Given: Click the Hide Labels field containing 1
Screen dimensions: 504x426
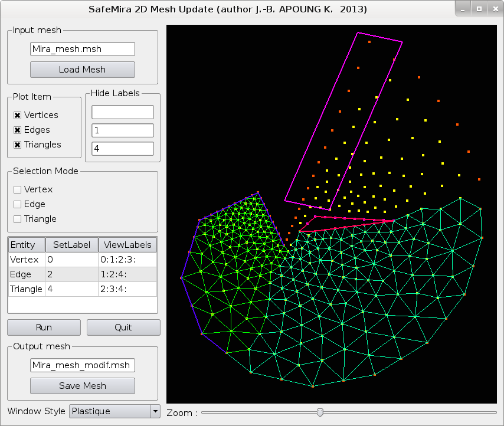Looking at the screenshot, I should 123,130.
